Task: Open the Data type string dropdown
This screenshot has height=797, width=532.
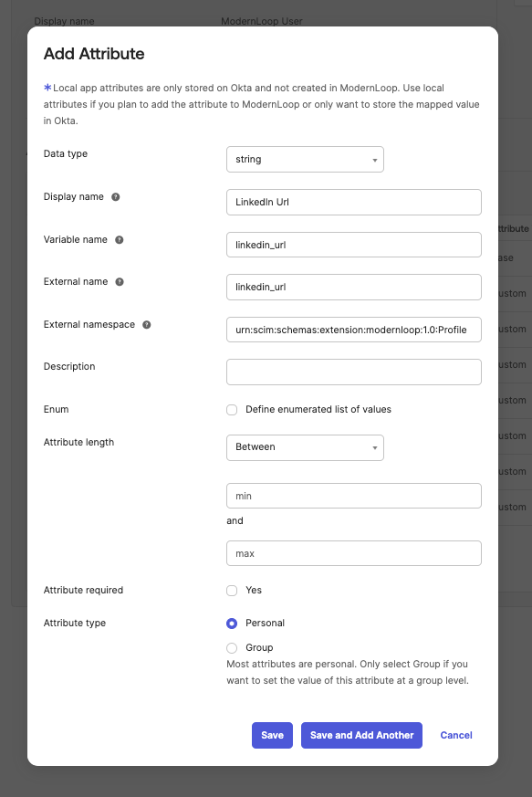Action: click(x=305, y=160)
